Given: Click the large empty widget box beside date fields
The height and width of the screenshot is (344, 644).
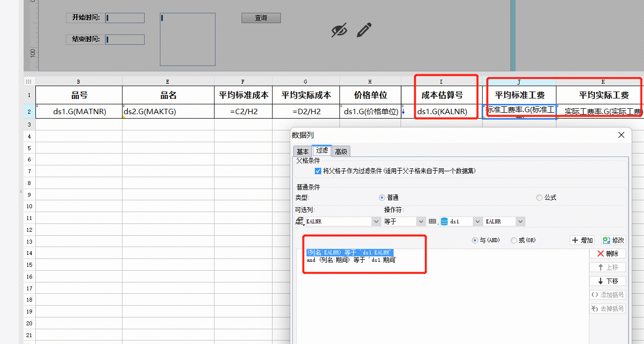Looking at the screenshot, I should (x=187, y=39).
